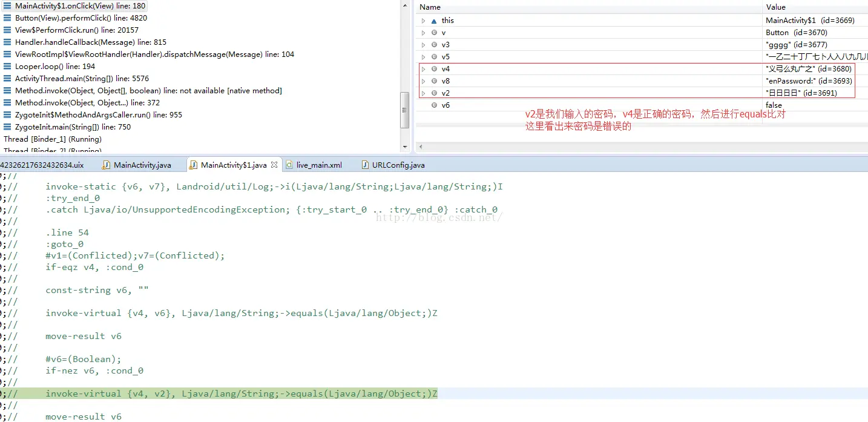The image size is (868, 422).
Task: Click the variable icon next to v6
Action: click(434, 105)
